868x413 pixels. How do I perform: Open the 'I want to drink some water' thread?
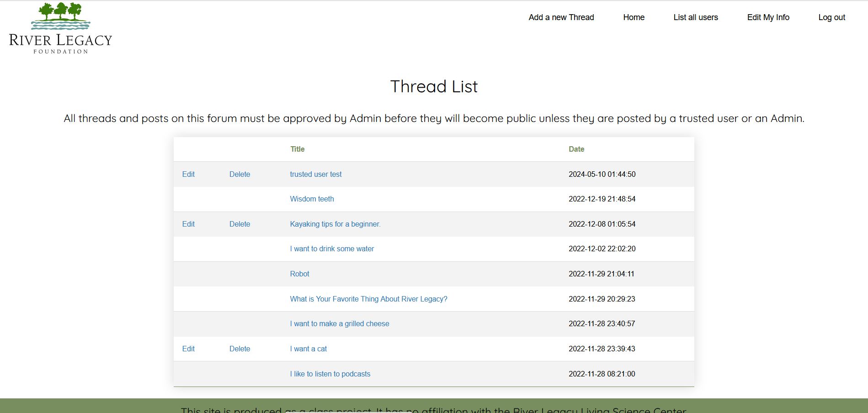click(332, 249)
